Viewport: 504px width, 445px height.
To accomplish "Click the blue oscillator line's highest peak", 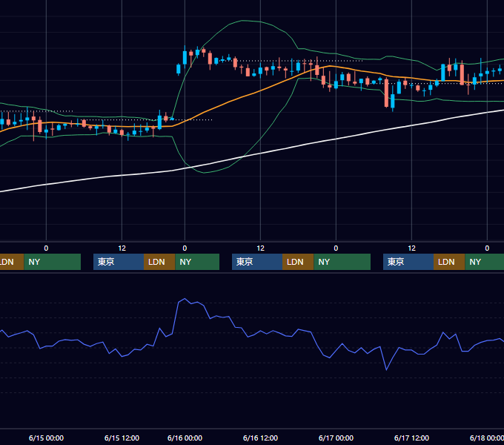I will [185, 299].
